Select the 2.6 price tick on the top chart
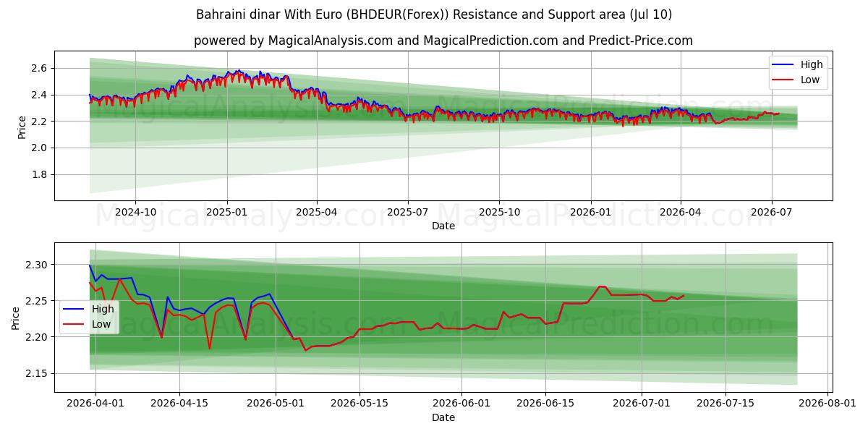The image size is (868, 434). (x=41, y=68)
